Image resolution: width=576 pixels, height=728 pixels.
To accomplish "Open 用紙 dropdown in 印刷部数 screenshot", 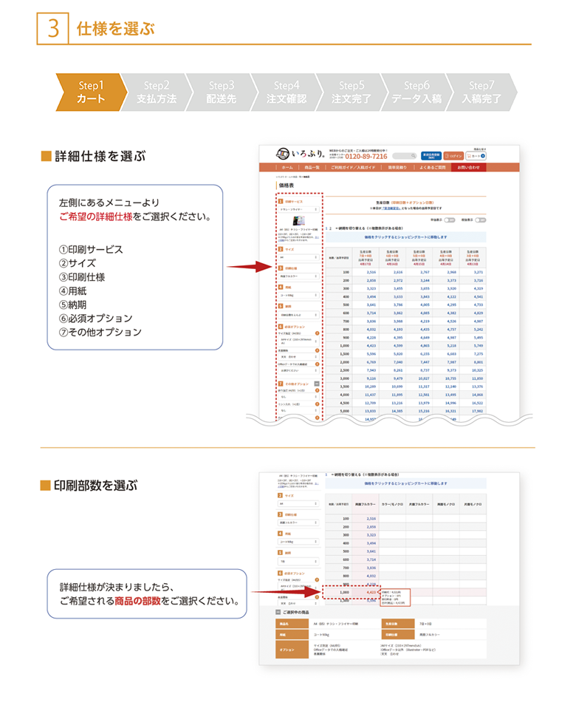I will tap(298, 542).
